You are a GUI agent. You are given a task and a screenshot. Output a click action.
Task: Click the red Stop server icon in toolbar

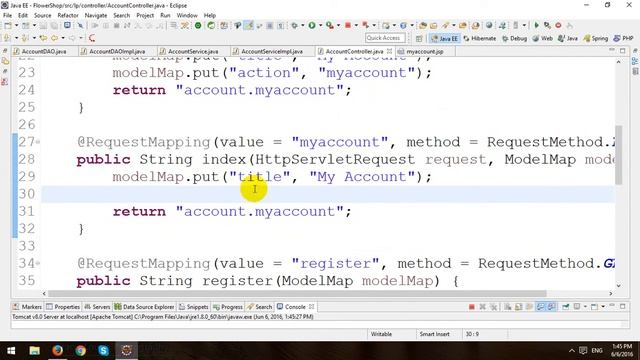click(x=348, y=25)
